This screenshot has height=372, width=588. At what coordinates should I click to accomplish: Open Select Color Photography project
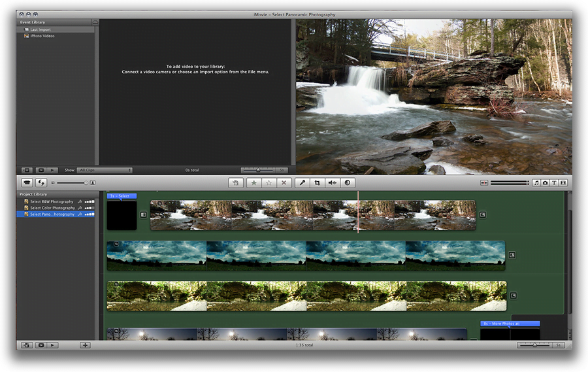(56, 208)
